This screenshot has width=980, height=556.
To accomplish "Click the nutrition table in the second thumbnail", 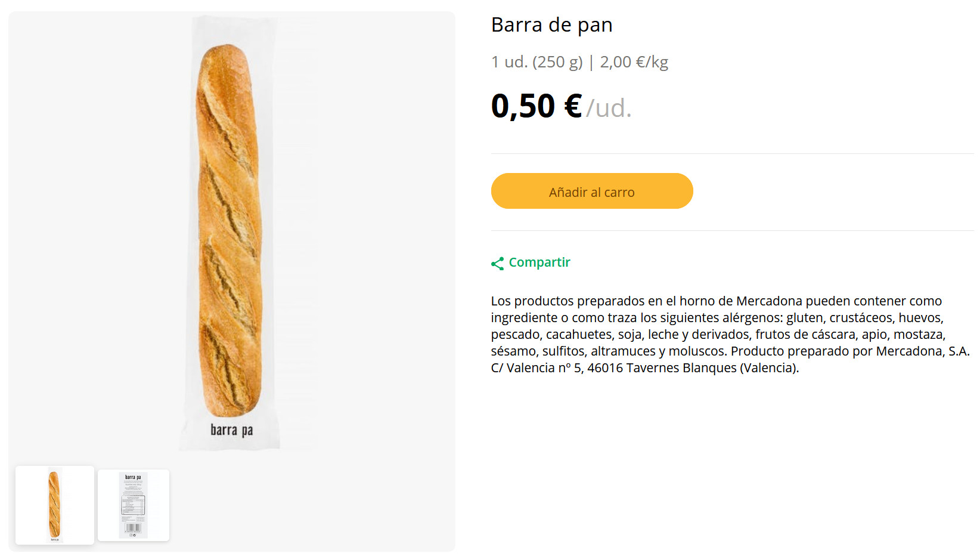I will click(x=133, y=505).
